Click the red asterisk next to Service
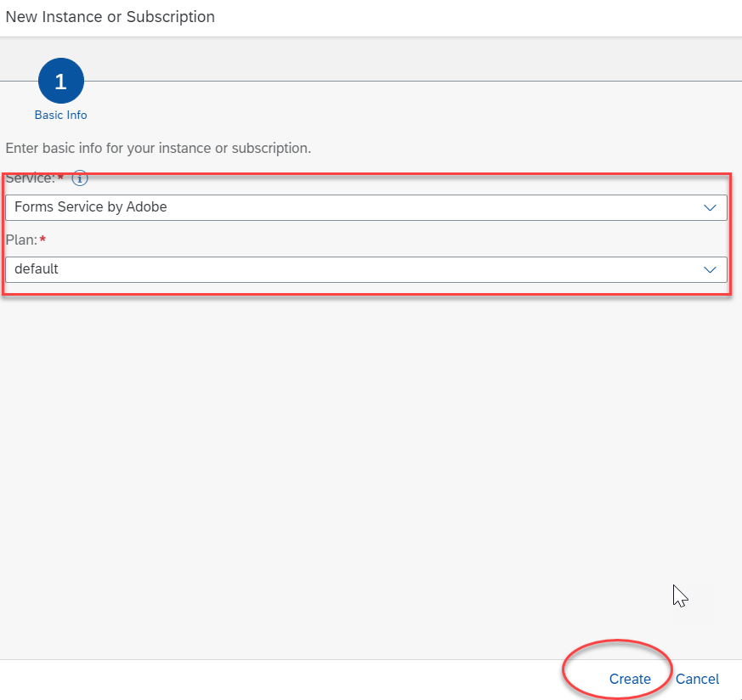 click(x=60, y=178)
